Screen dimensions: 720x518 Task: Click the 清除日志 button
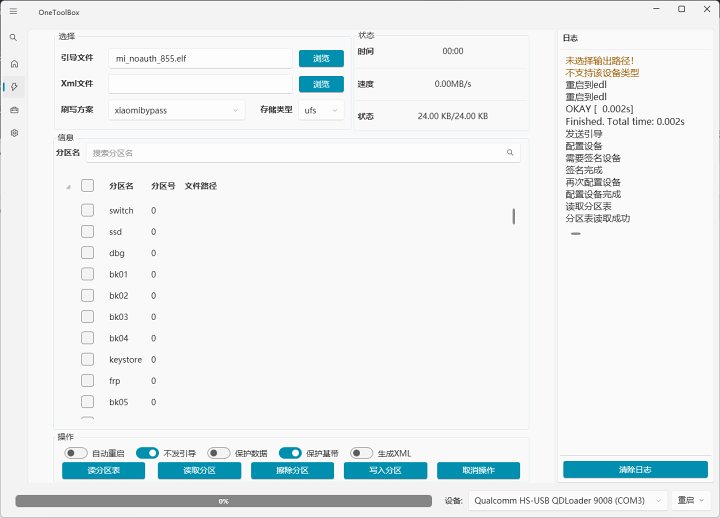[x=635, y=470]
